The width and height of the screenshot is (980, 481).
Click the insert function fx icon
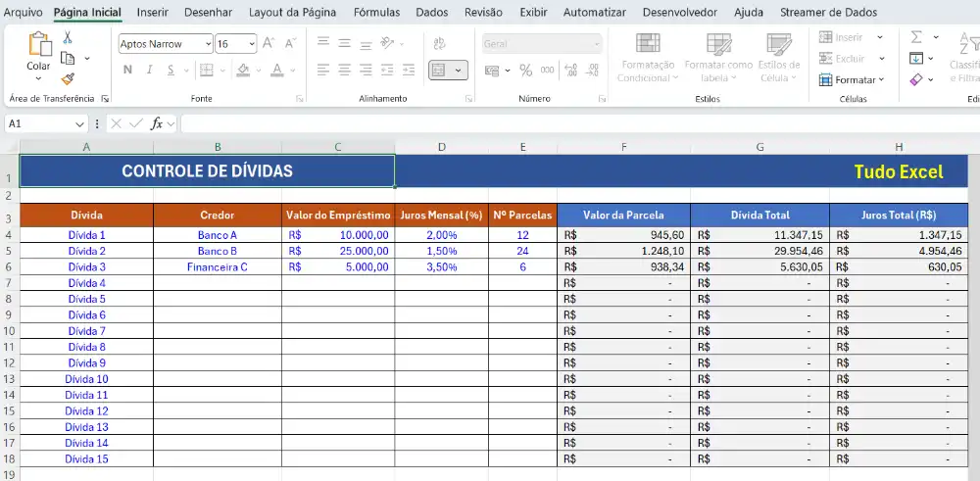pyautogui.click(x=157, y=123)
